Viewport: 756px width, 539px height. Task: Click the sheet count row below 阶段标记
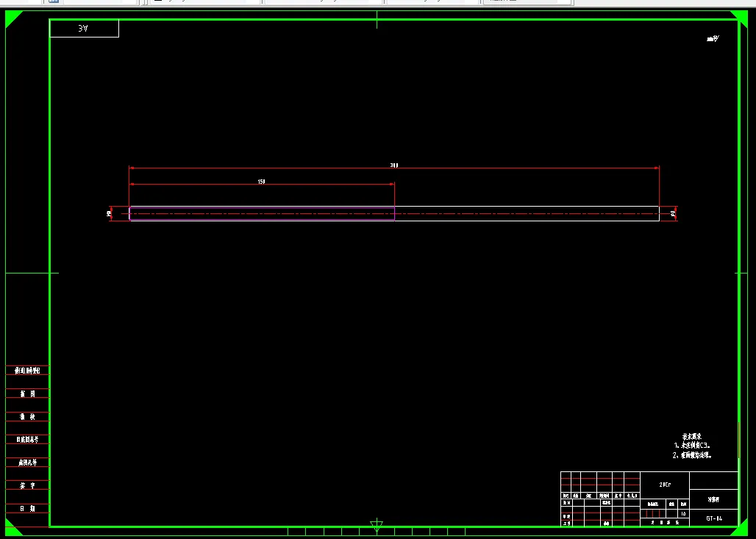pyautogui.click(x=665, y=522)
